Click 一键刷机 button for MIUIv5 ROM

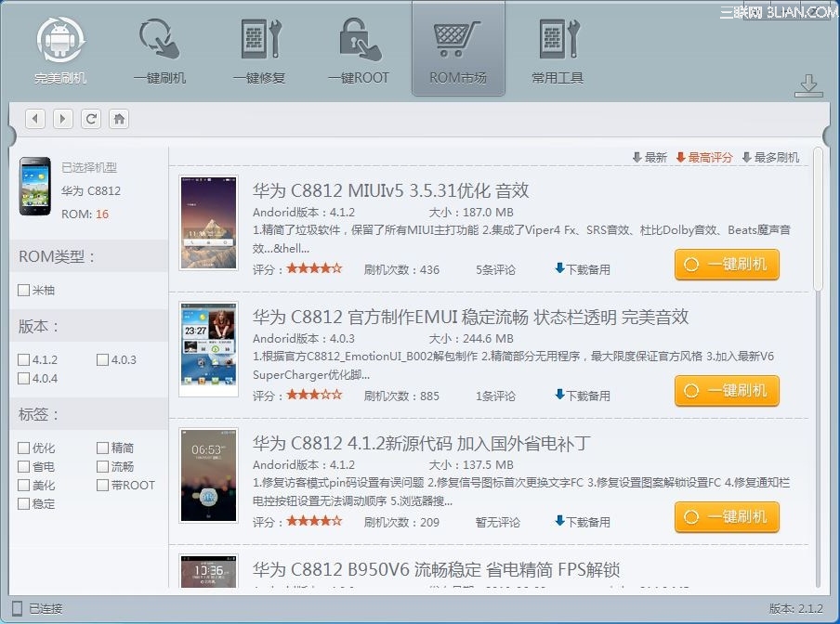tap(727, 265)
